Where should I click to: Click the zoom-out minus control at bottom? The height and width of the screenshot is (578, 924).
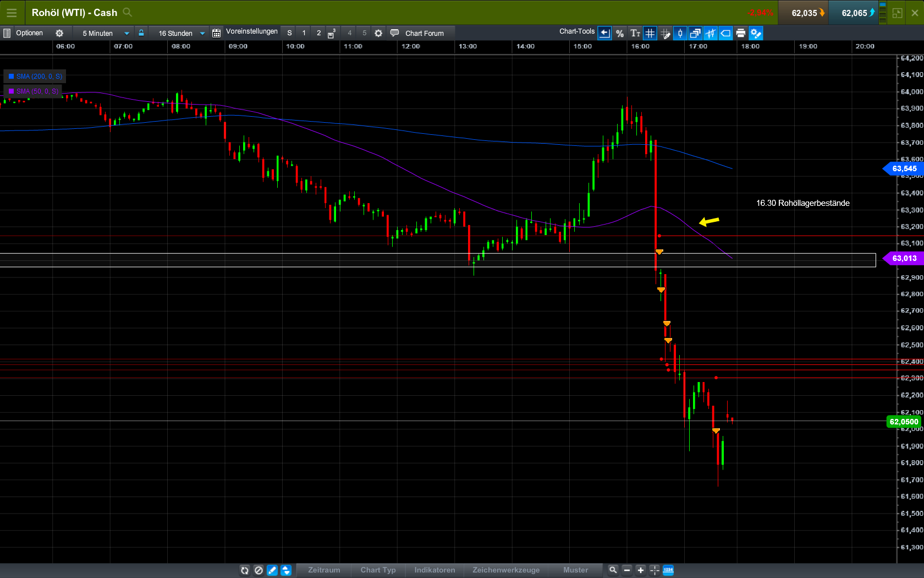tap(626, 570)
